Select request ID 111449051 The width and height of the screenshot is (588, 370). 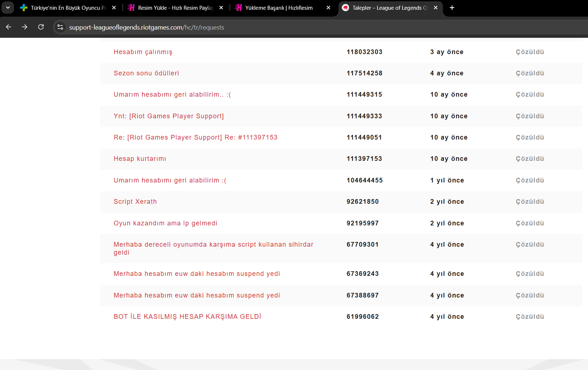[364, 137]
